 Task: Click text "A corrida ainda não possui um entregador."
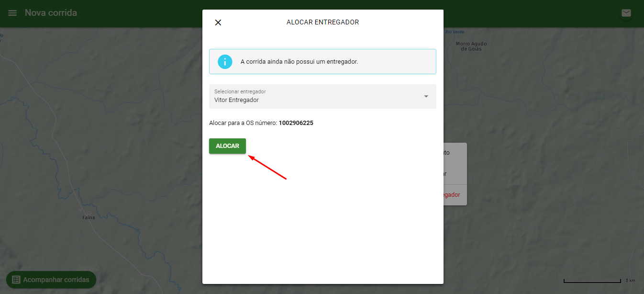[x=299, y=62]
